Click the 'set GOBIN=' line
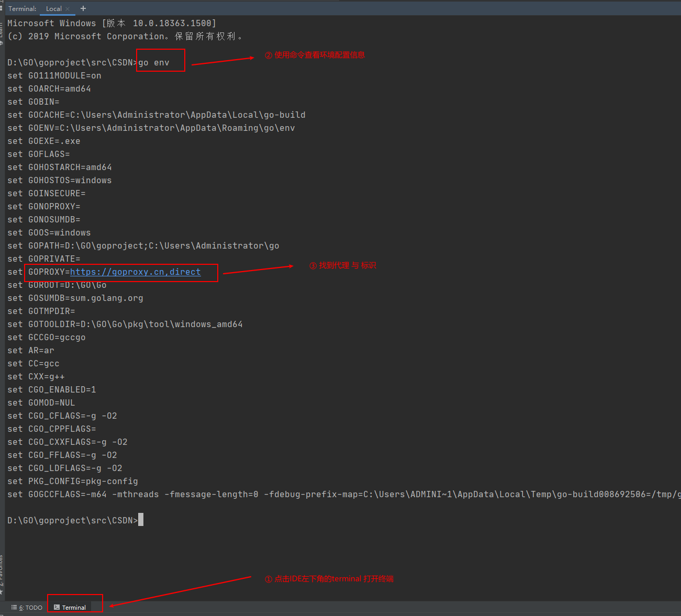This screenshot has width=681, height=616. pos(34,102)
